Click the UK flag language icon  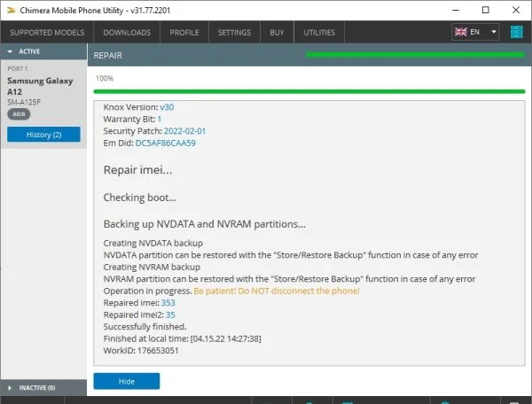pos(461,33)
